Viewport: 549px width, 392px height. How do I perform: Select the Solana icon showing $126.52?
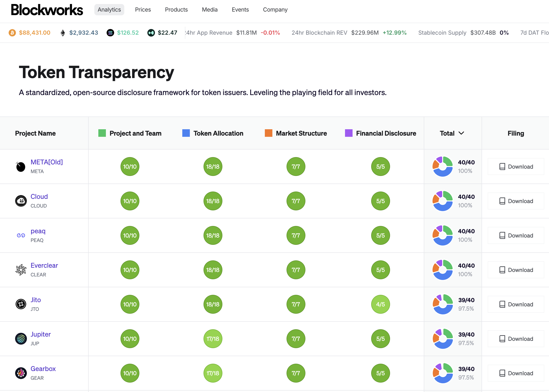pyautogui.click(x=110, y=33)
